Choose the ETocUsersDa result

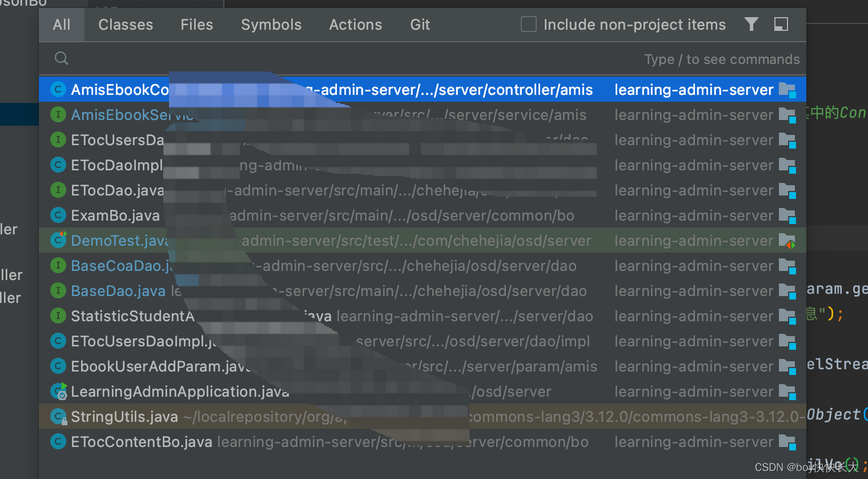(423, 140)
